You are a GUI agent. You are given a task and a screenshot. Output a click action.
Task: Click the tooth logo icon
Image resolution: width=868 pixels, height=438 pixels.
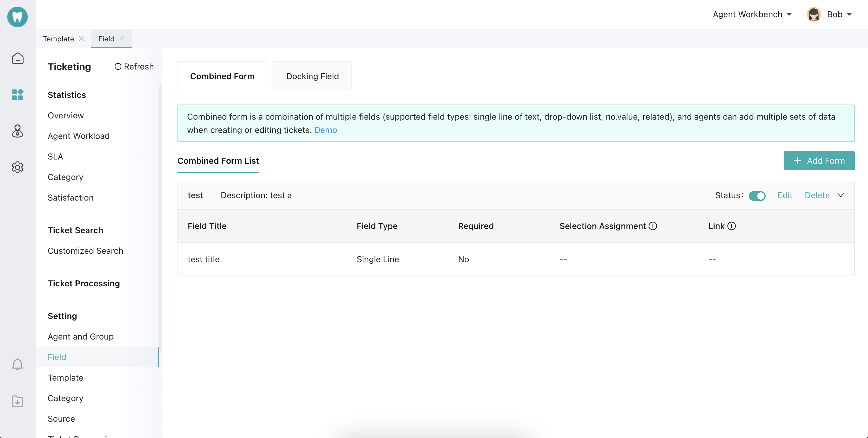(18, 17)
